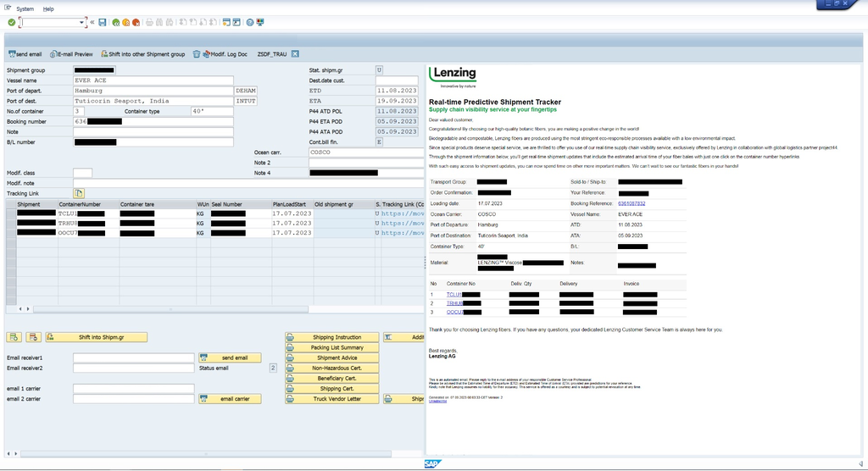
Task: Click the Generate Shortcut icon
Action: [x=236, y=22]
